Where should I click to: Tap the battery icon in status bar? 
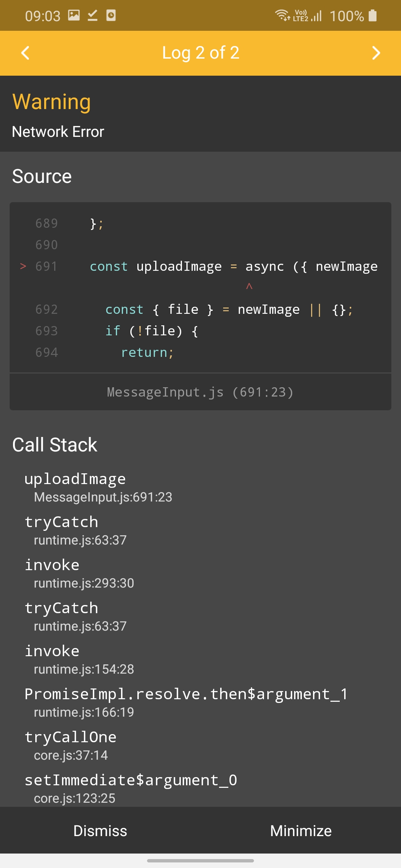point(373,16)
